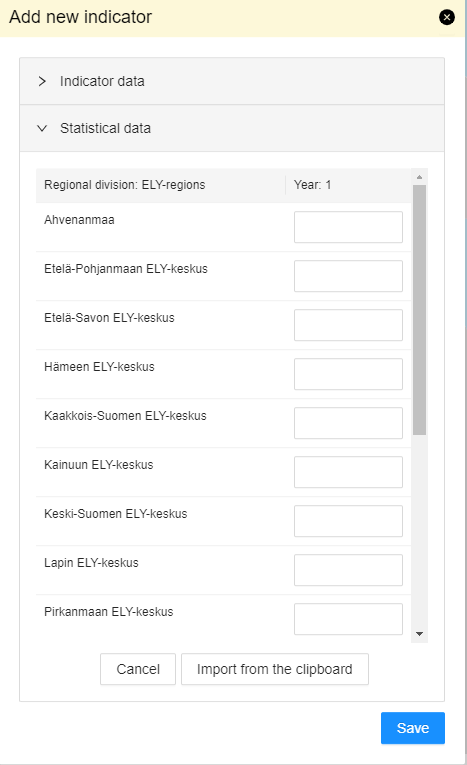Image resolution: width=467 pixels, height=765 pixels.
Task: Focus the Etelä-Pohjanmaan ELY-keskus value field
Action: 348,276
